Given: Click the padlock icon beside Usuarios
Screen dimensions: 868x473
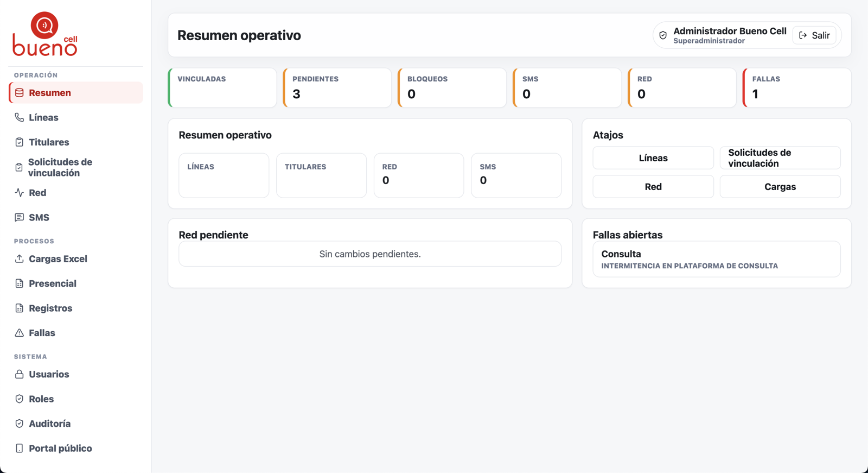Looking at the screenshot, I should (x=20, y=374).
